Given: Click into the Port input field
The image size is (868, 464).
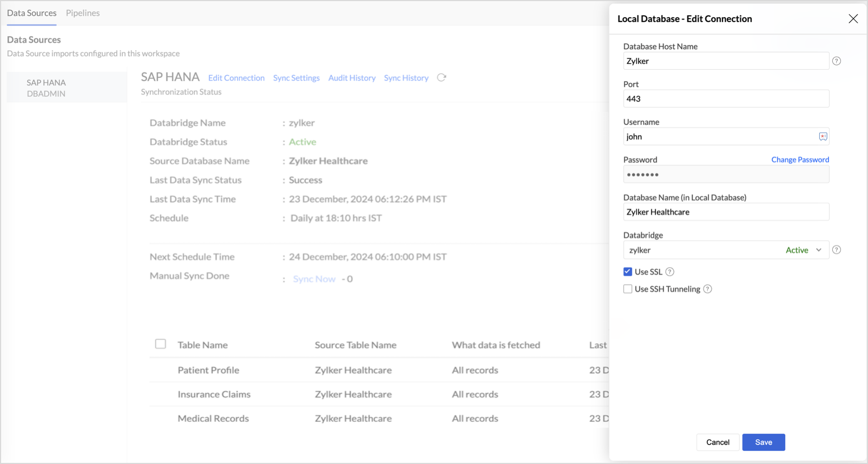Looking at the screenshot, I should [726, 99].
